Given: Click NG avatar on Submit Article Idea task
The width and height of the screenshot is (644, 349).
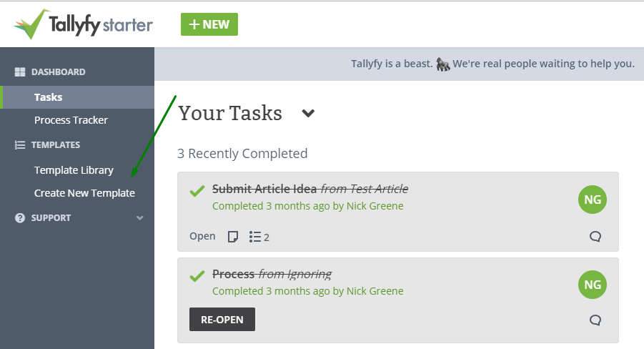Looking at the screenshot, I should pyautogui.click(x=592, y=200).
